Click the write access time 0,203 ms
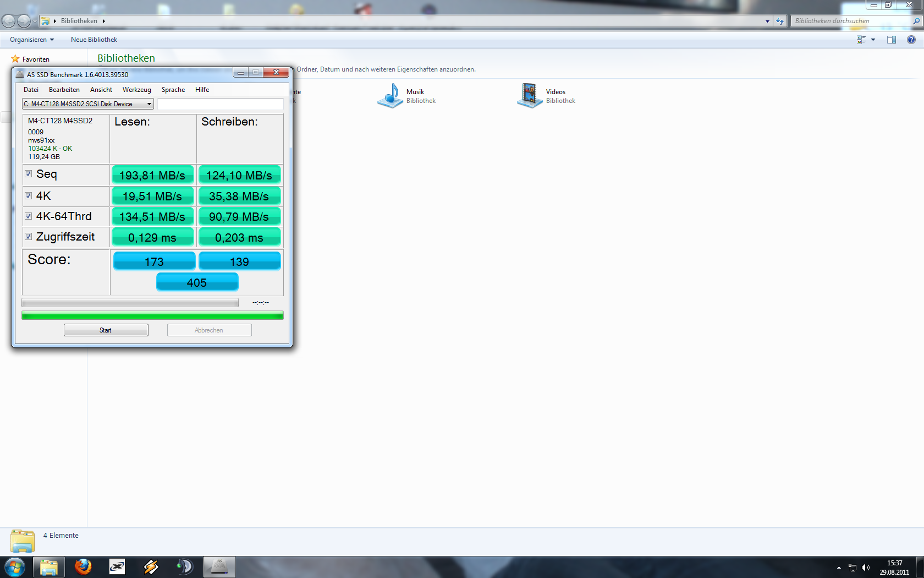924x578 pixels. click(240, 237)
